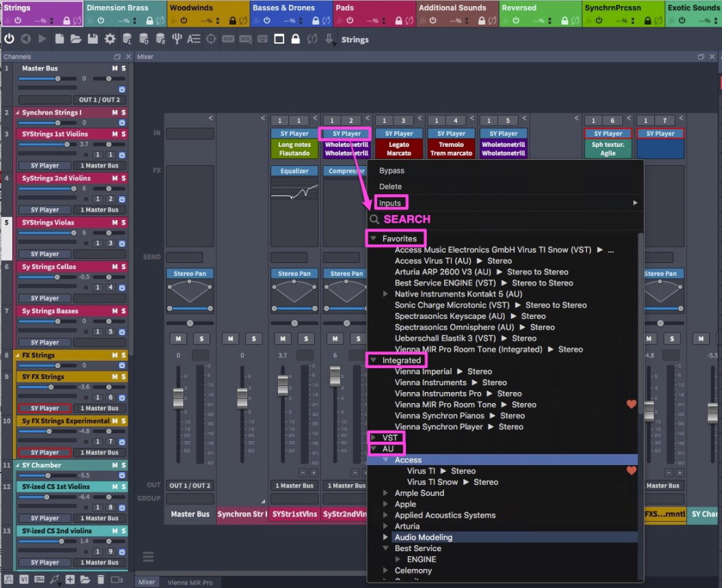Screen dimensions: 722x588
Task: Click the Equalizer FX slot on SYStr1stVlns strip
Action: pos(294,171)
